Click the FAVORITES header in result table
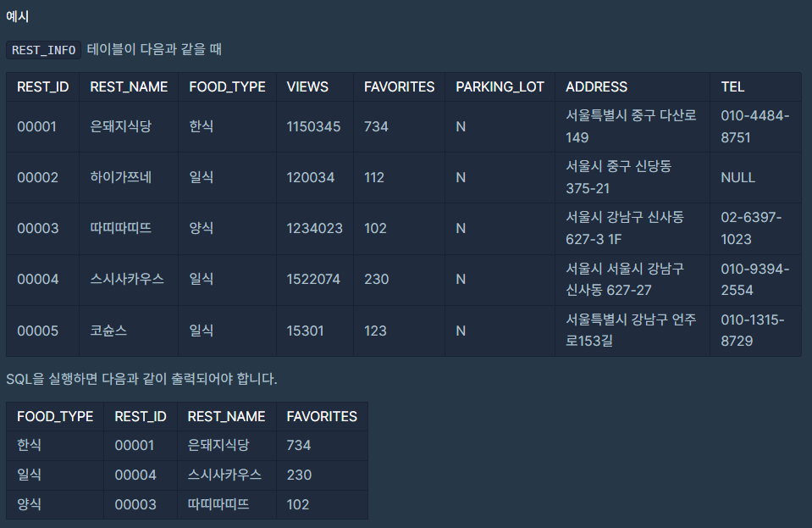The image size is (812, 528). click(x=322, y=417)
